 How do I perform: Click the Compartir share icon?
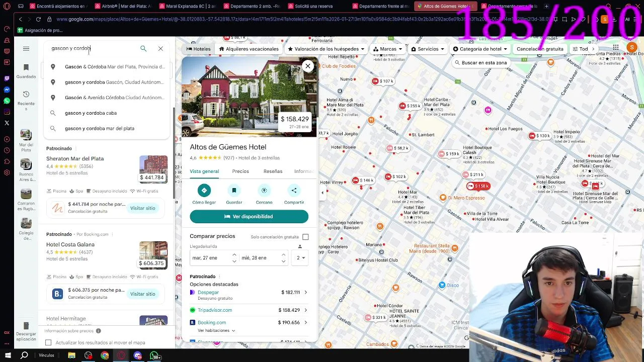[x=294, y=191]
